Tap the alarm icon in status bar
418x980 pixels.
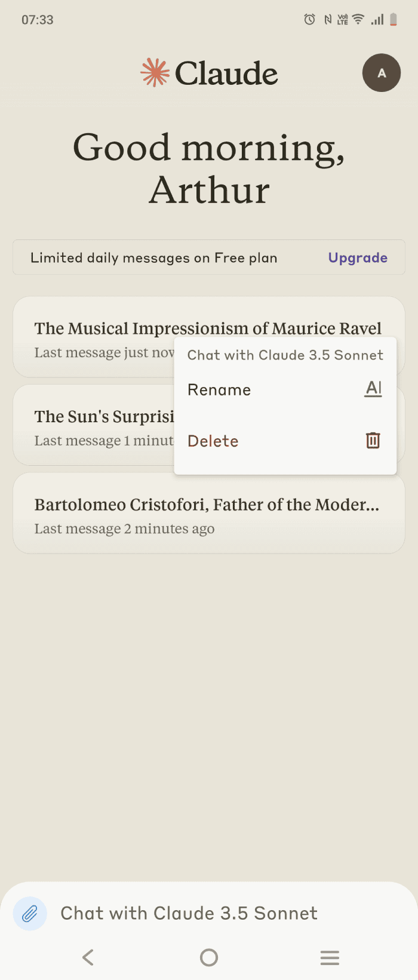pos(309,20)
